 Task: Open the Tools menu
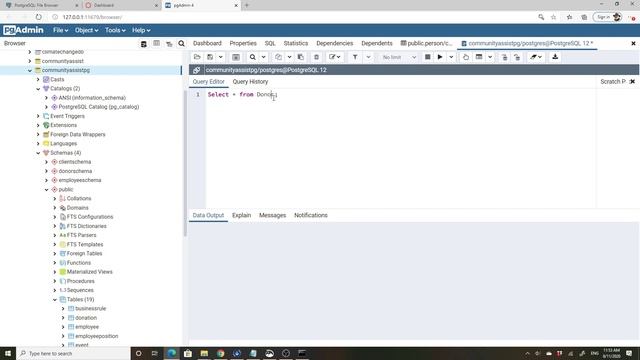(115, 30)
